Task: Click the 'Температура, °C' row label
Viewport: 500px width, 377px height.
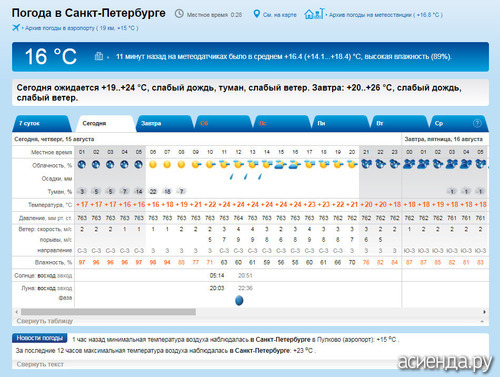Action: pyautogui.click(x=50, y=205)
